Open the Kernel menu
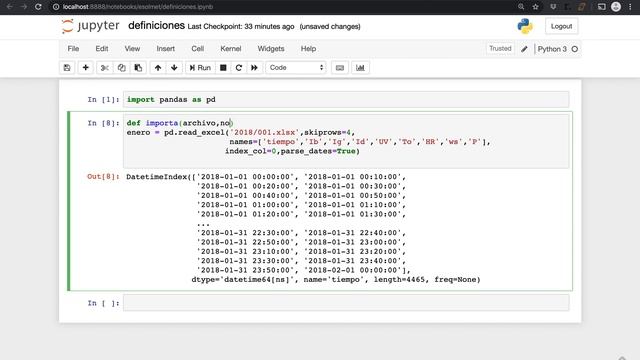The width and height of the screenshot is (640, 360). coord(231,49)
